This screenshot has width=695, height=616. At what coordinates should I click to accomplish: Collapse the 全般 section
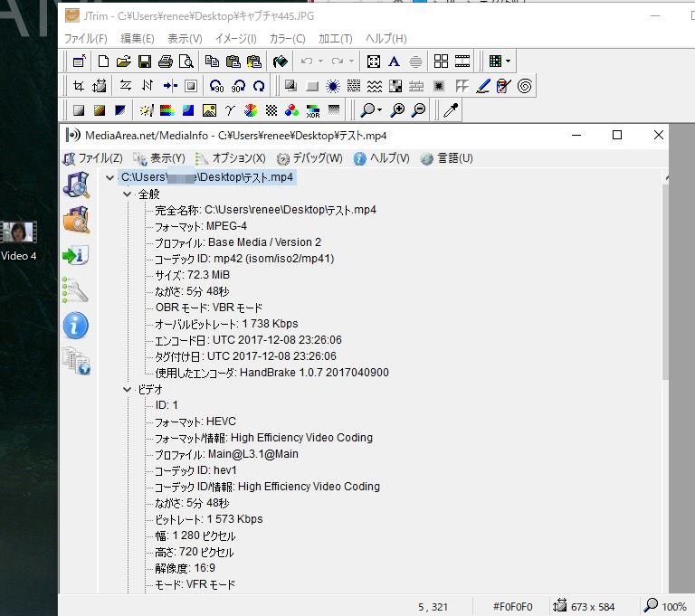[128, 194]
